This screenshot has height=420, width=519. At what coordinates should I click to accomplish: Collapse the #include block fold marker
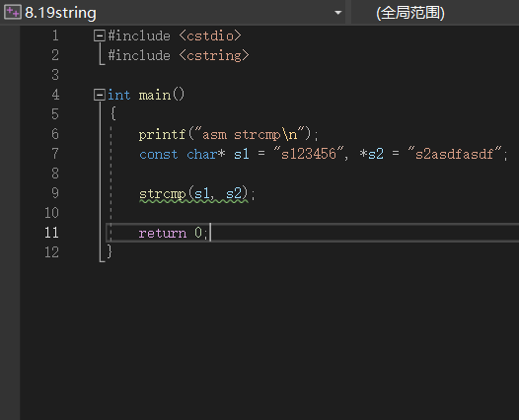[100, 35]
